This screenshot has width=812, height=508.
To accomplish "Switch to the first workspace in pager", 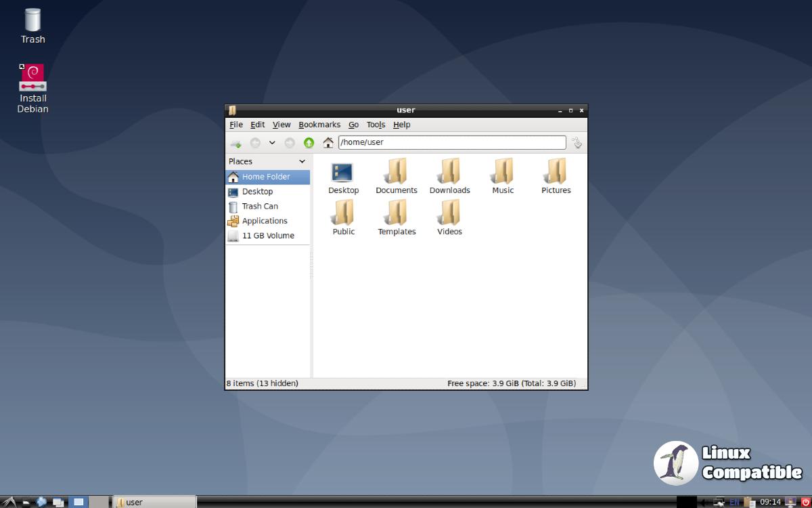I will click(79, 502).
